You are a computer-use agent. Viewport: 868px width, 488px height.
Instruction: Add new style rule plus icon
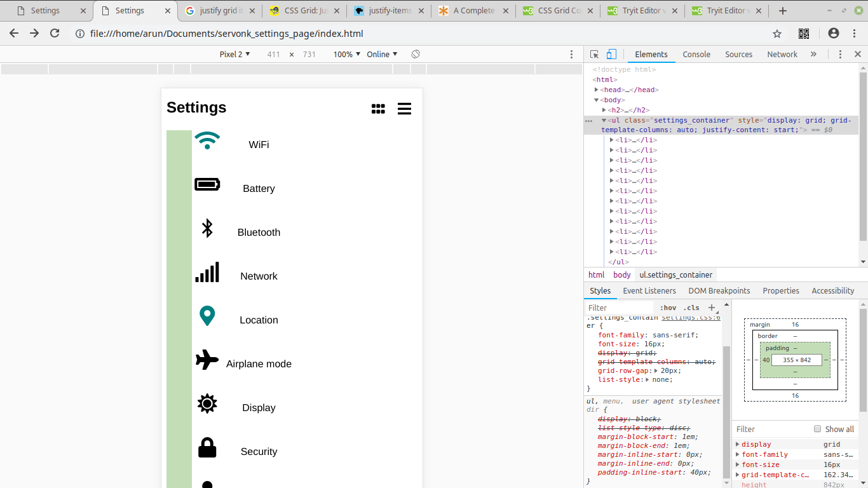pyautogui.click(x=712, y=308)
